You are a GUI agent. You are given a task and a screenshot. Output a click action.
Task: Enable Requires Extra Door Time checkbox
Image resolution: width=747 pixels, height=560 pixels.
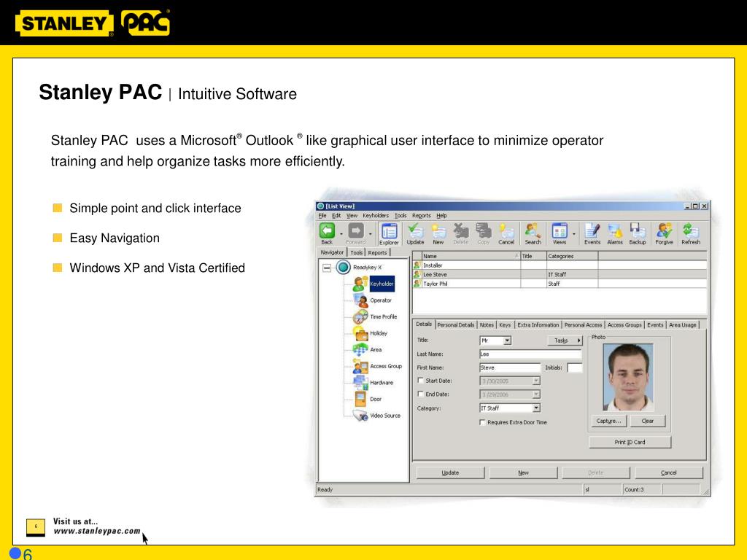(x=483, y=422)
